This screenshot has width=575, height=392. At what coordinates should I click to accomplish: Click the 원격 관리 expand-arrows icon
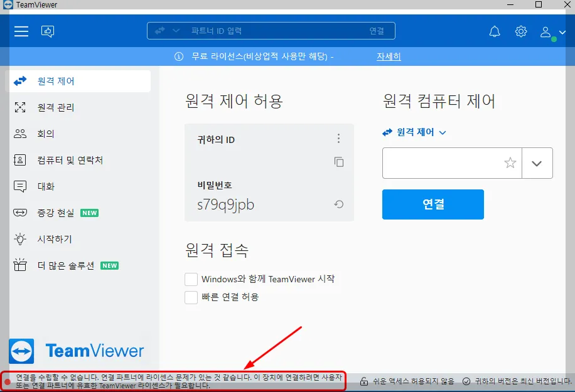coord(20,107)
